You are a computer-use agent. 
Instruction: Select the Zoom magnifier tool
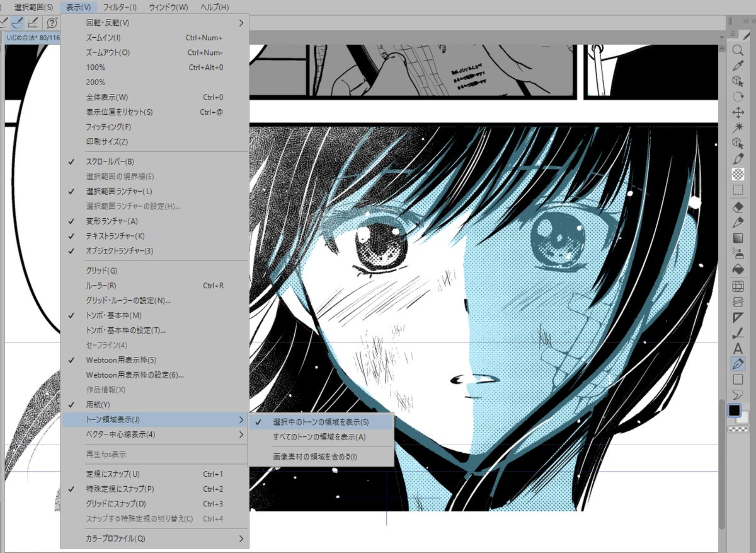pyautogui.click(x=738, y=50)
